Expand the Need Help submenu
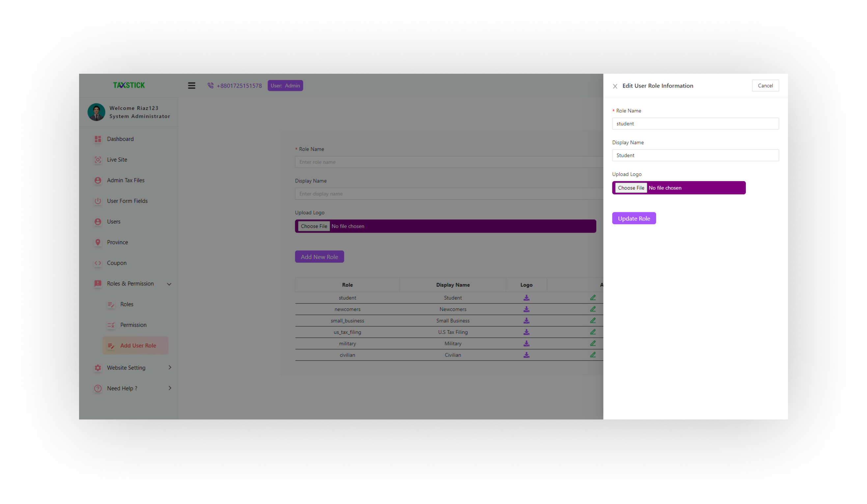This screenshot has height=504, width=867. coord(170,388)
